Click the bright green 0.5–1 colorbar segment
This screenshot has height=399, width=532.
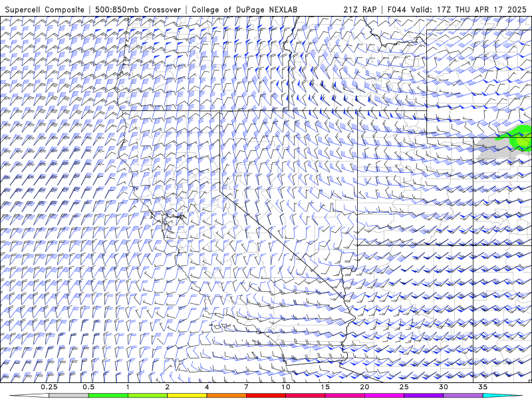pyautogui.click(x=108, y=396)
